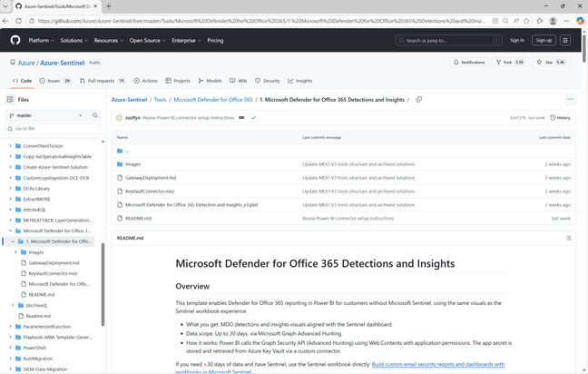Viewport: 588px width, 374px height.
Task: Open the README outline icon
Action: pos(569,238)
